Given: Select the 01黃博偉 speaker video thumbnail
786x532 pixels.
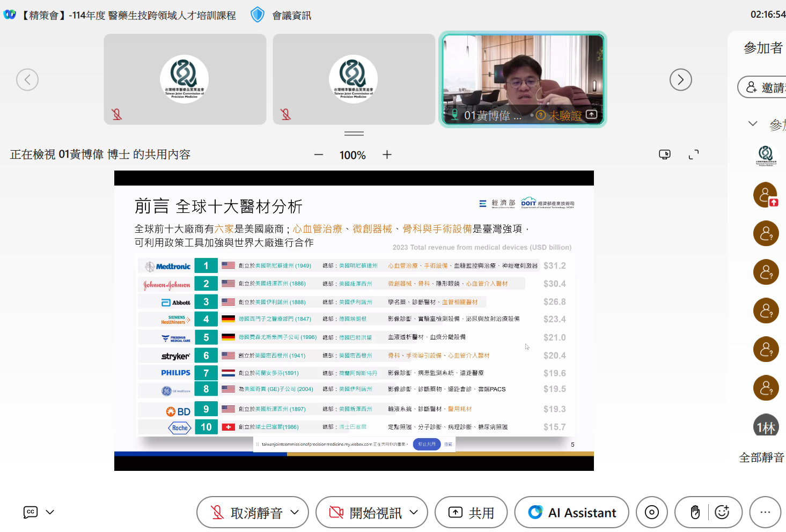Looking at the screenshot, I should pyautogui.click(x=523, y=79).
